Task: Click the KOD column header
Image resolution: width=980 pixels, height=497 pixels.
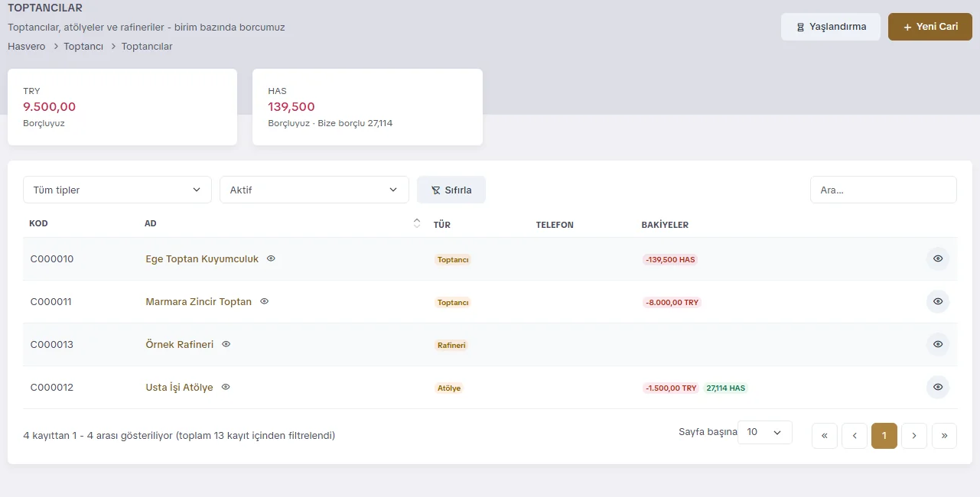Action: 38,224
